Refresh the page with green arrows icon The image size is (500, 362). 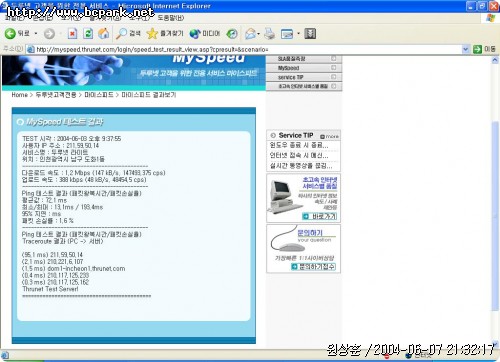pyautogui.click(x=88, y=33)
